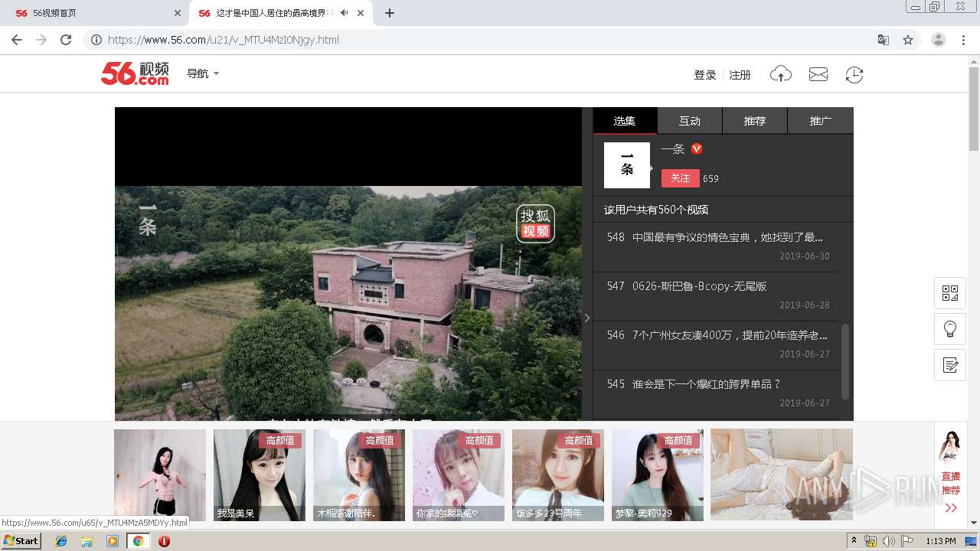980x551 pixels.
Task: Click the red Opera taskbar icon
Action: [x=164, y=541]
